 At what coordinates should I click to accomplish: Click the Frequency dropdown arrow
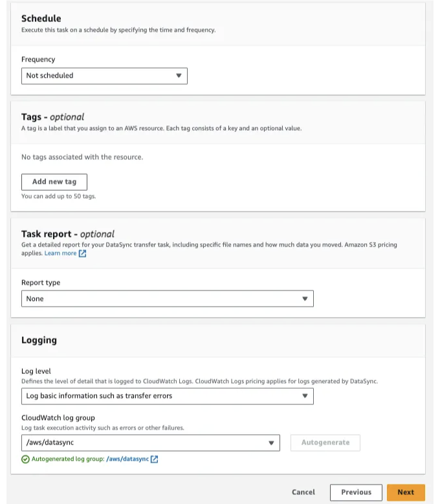coord(179,76)
